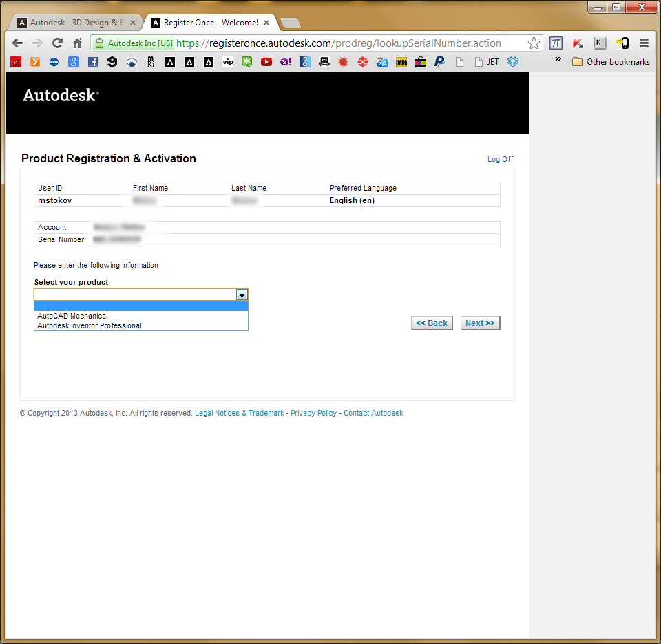Click the Product Registration & Activation heading
Viewport: 661px width, 644px height.
109,158
